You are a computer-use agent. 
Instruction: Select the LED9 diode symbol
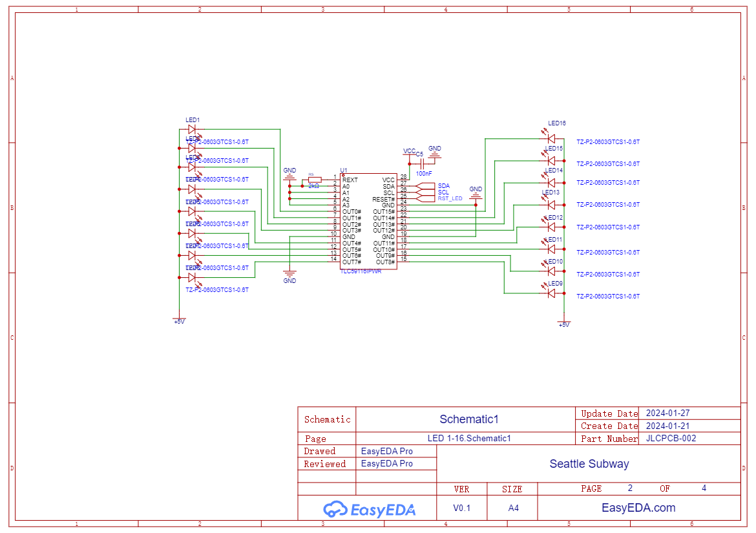tap(551, 293)
